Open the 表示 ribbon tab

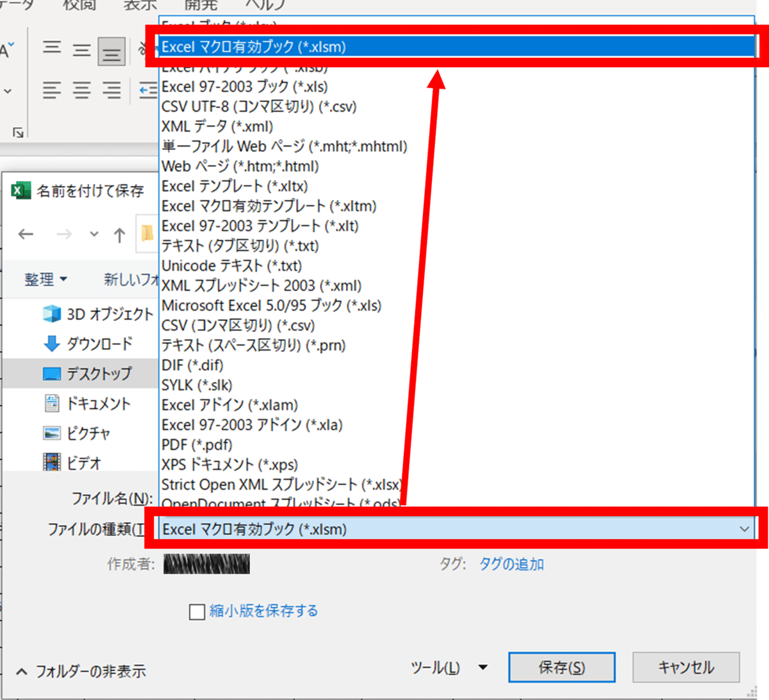click(140, 5)
